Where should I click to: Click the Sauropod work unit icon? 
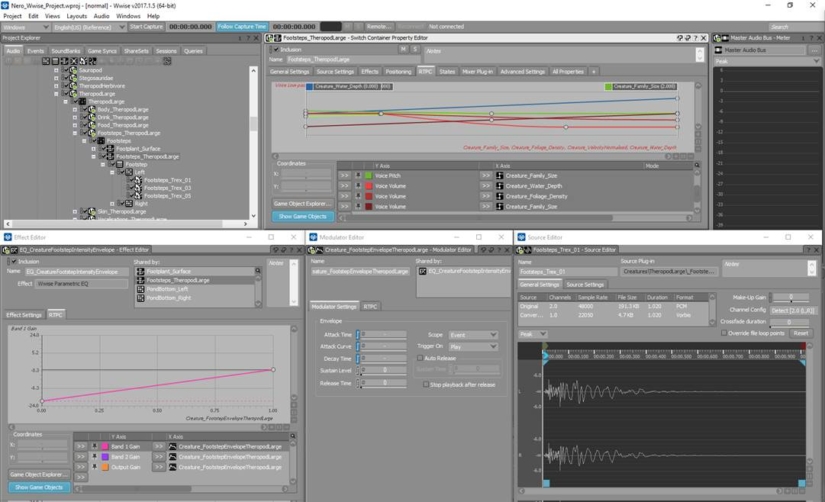(x=74, y=70)
